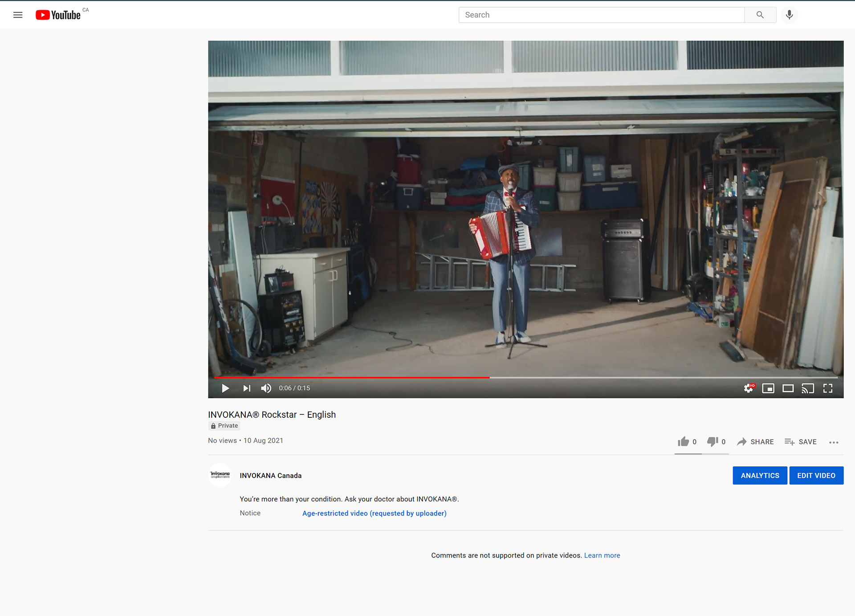The height and width of the screenshot is (616, 855).
Task: Open more actions three-dot menu
Action: pos(834,442)
